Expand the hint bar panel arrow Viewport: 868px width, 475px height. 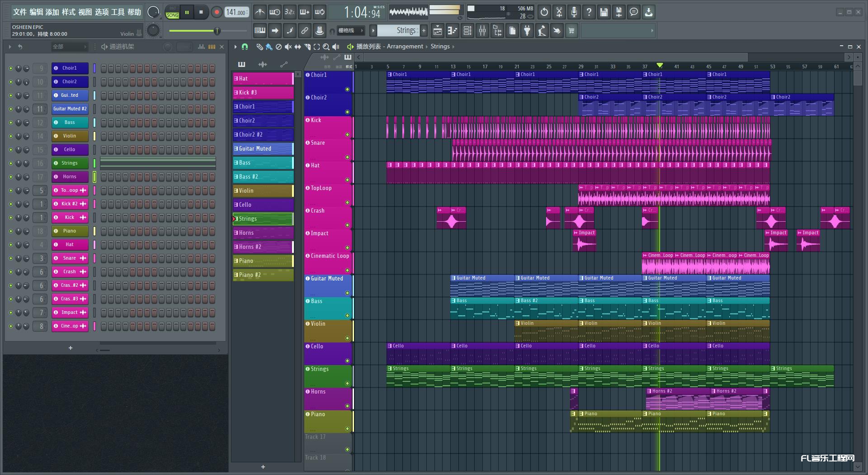point(652,31)
